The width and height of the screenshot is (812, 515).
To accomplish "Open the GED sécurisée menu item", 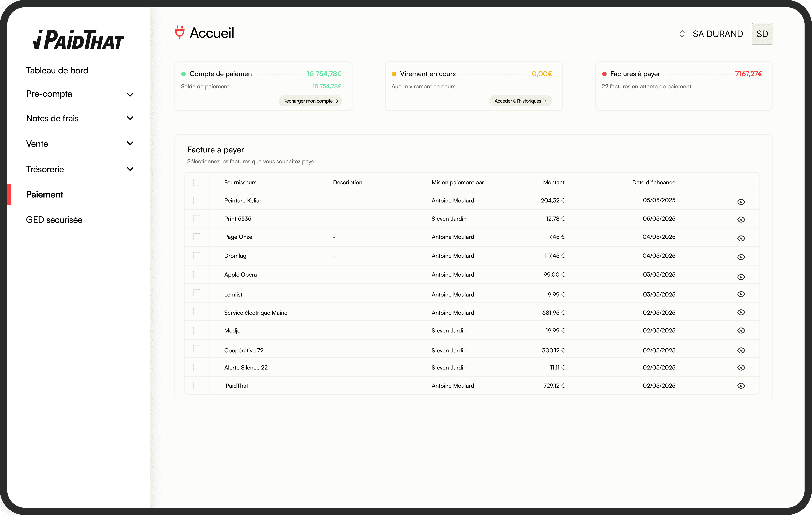I will [54, 220].
